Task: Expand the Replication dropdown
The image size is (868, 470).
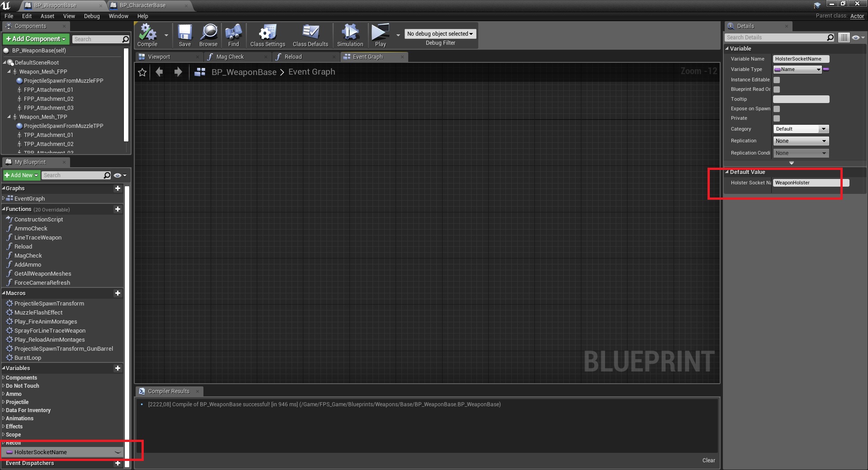Action: (801, 141)
